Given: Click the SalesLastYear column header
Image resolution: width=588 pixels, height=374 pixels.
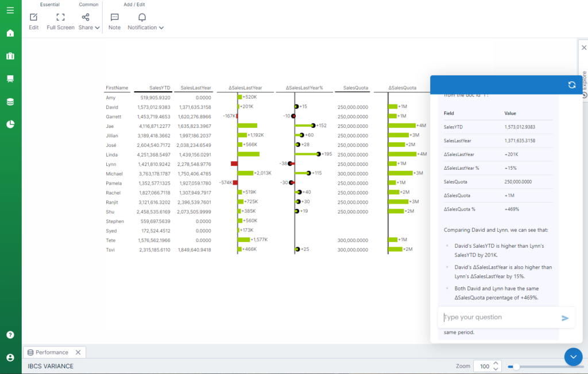Looking at the screenshot, I should pyautogui.click(x=196, y=88).
